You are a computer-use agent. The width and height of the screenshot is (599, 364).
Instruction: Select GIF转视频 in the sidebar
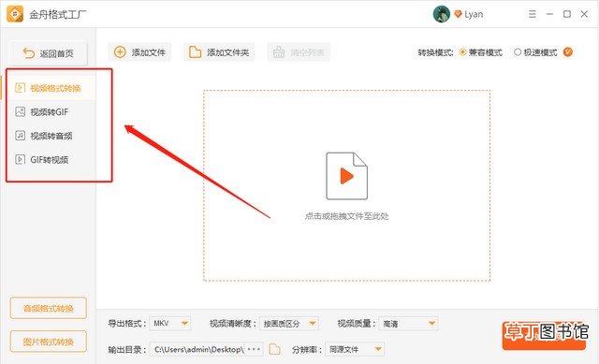49,159
